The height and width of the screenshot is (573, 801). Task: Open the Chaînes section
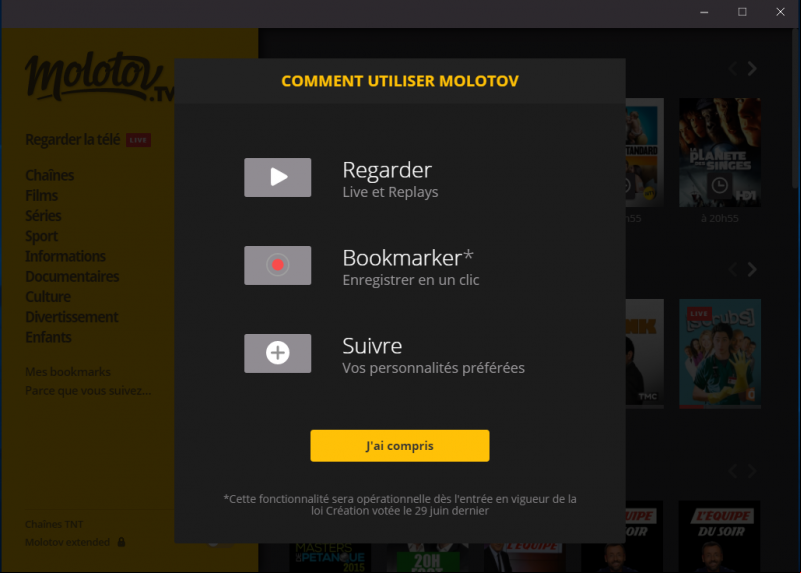(50, 175)
